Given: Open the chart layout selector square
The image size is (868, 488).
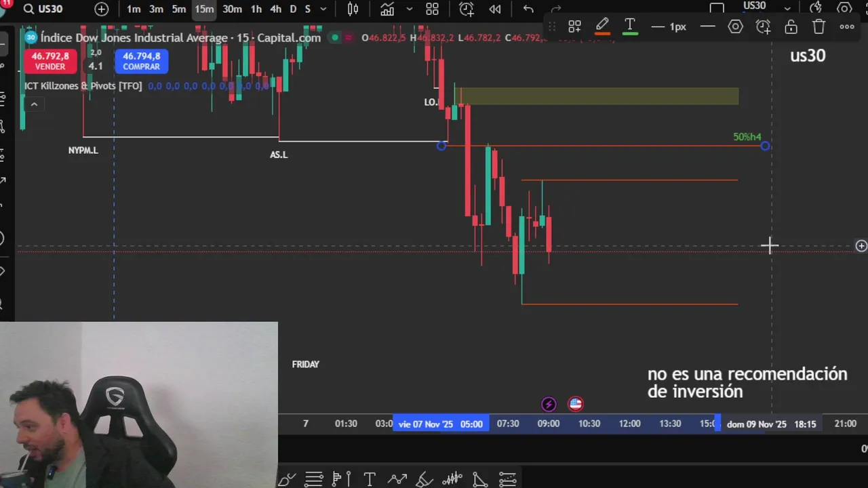Looking at the screenshot, I should (717, 8).
